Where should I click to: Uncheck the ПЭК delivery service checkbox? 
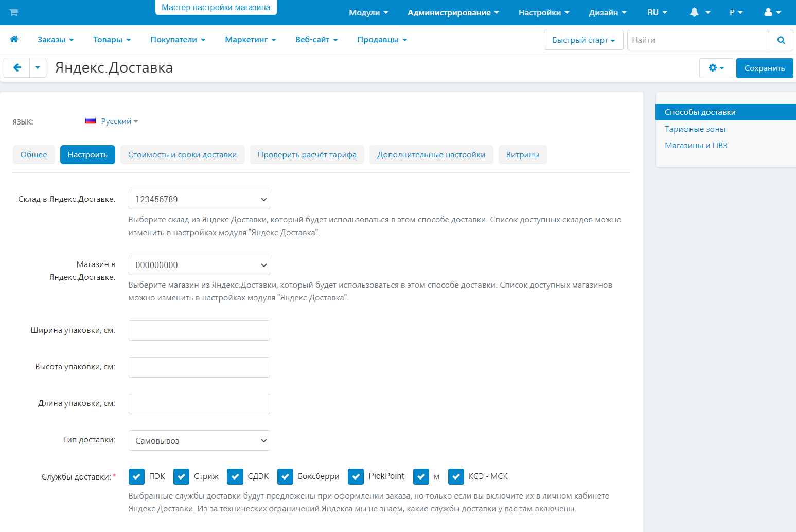point(136,476)
